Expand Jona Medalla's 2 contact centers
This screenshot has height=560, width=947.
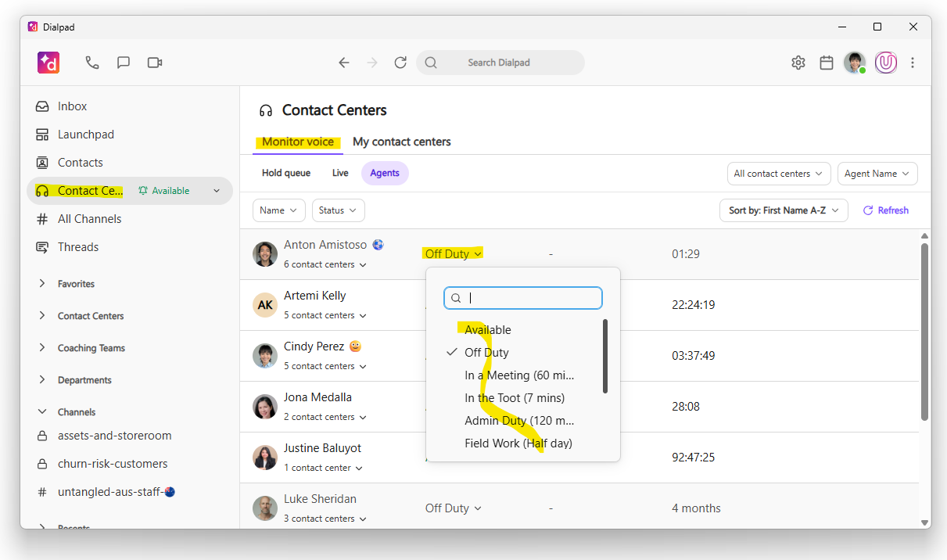pyautogui.click(x=325, y=417)
